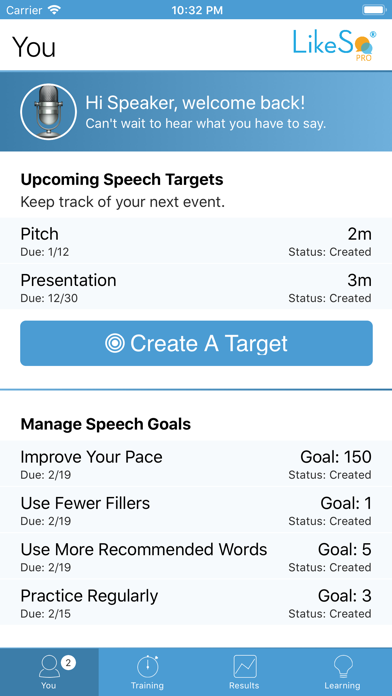
Task: Tap the battery status icon
Action: [374, 9]
